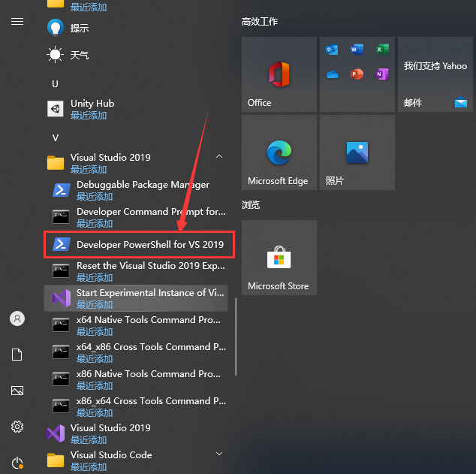Launch Debuggable Package Manager PowerShell icon
The width and height of the screenshot is (476, 474).
(x=62, y=190)
